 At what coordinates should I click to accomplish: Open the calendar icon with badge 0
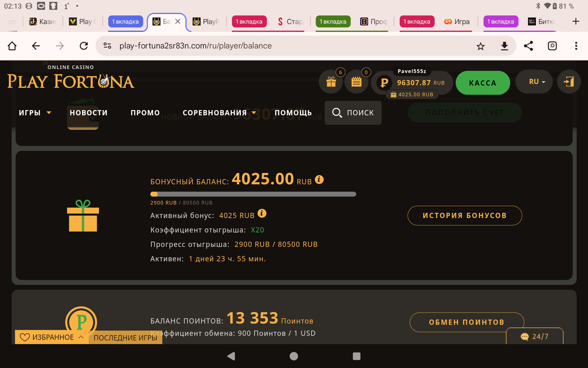pyautogui.click(x=356, y=82)
